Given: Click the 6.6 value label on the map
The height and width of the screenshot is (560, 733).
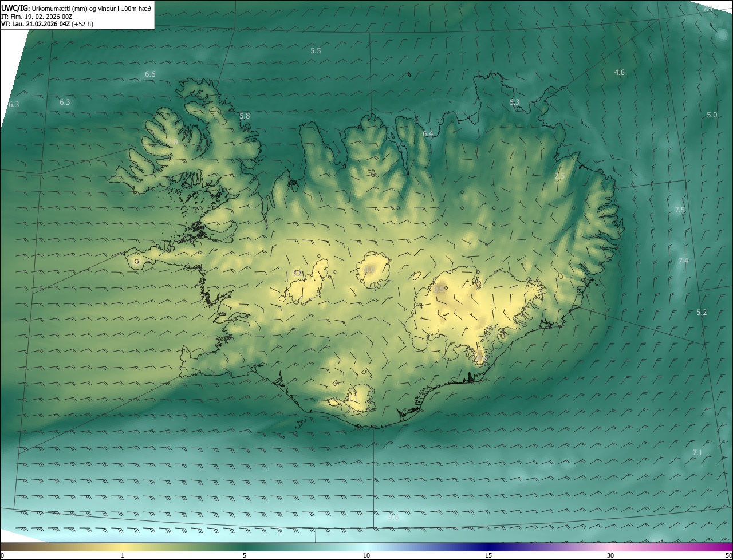Looking at the screenshot, I should click(150, 74).
